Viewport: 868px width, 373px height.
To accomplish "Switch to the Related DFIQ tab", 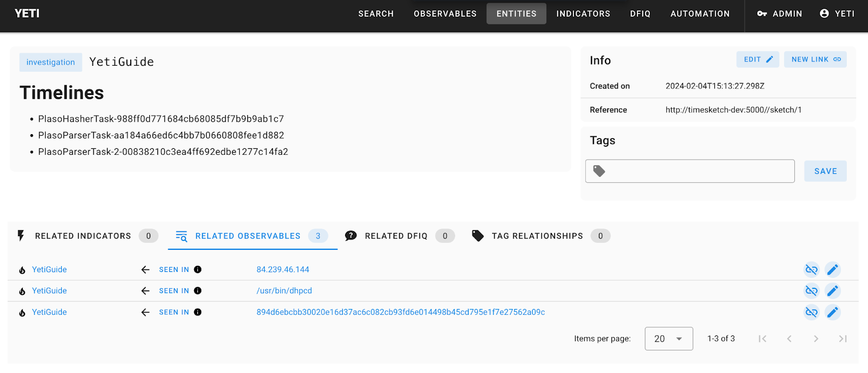I will 399,236.
